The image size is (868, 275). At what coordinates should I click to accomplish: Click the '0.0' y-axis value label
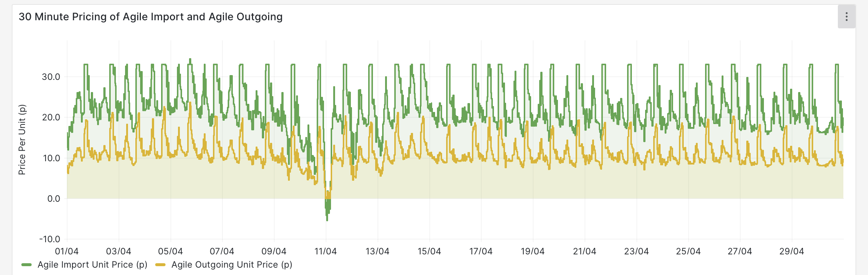[54, 199]
